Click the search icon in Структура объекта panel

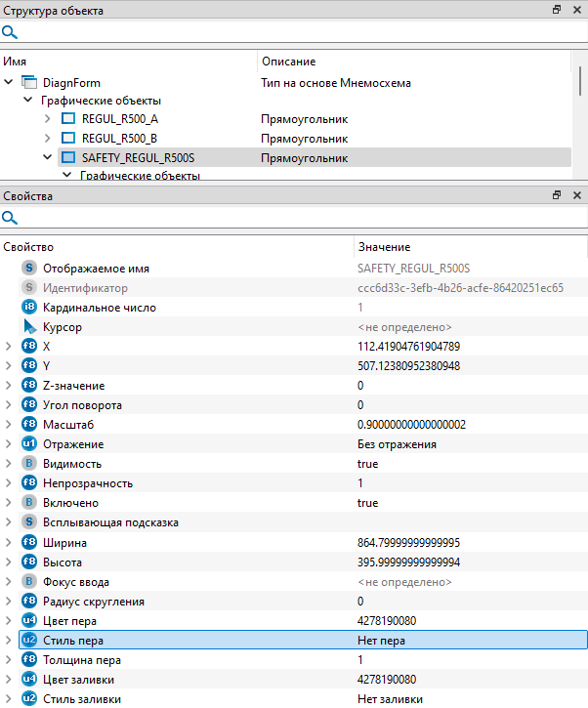tap(10, 32)
